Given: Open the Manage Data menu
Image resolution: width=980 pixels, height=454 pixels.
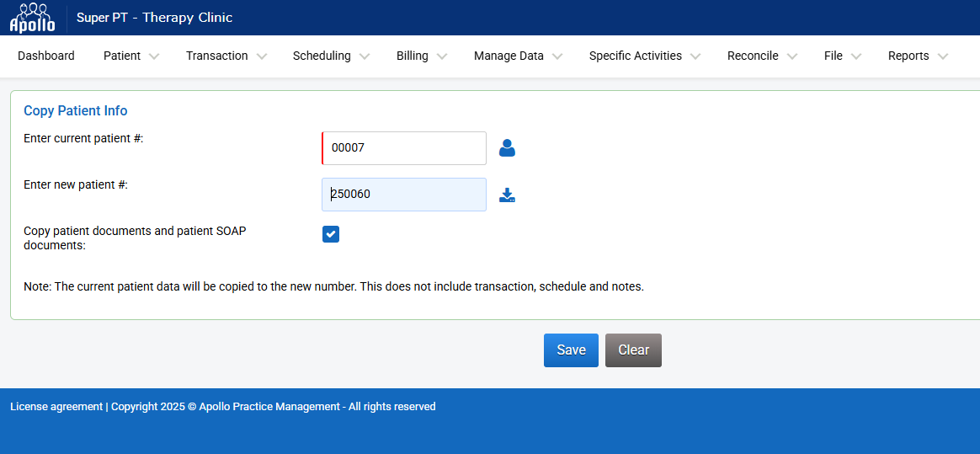Looking at the screenshot, I should pyautogui.click(x=517, y=56).
